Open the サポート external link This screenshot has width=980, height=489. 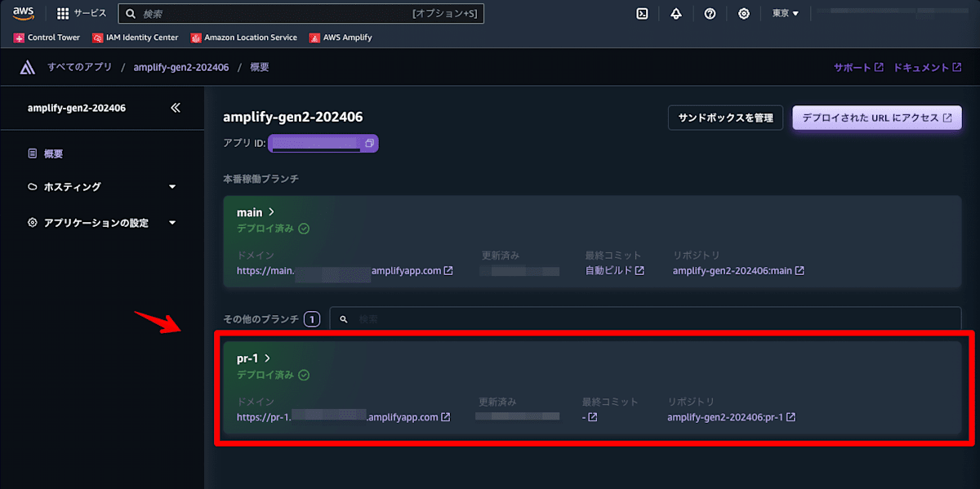(x=858, y=68)
